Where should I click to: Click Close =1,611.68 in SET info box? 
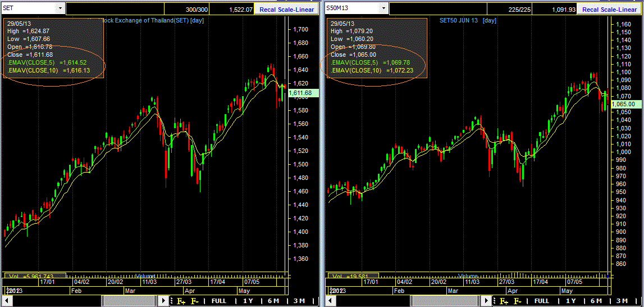point(30,55)
